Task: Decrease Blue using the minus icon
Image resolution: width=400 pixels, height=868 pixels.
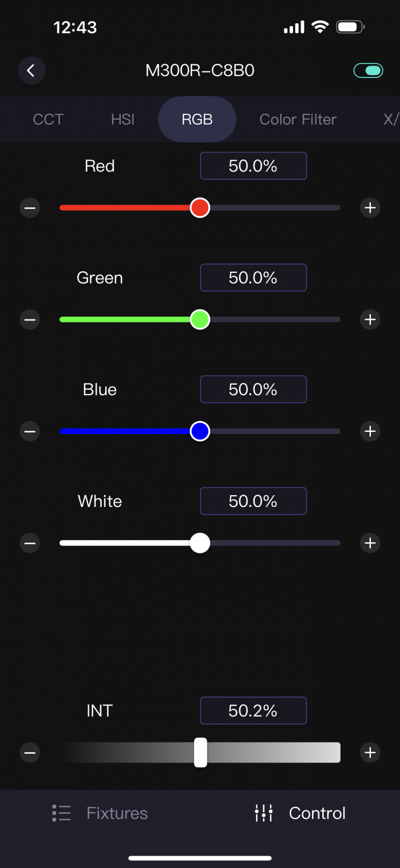Action: pyautogui.click(x=30, y=431)
